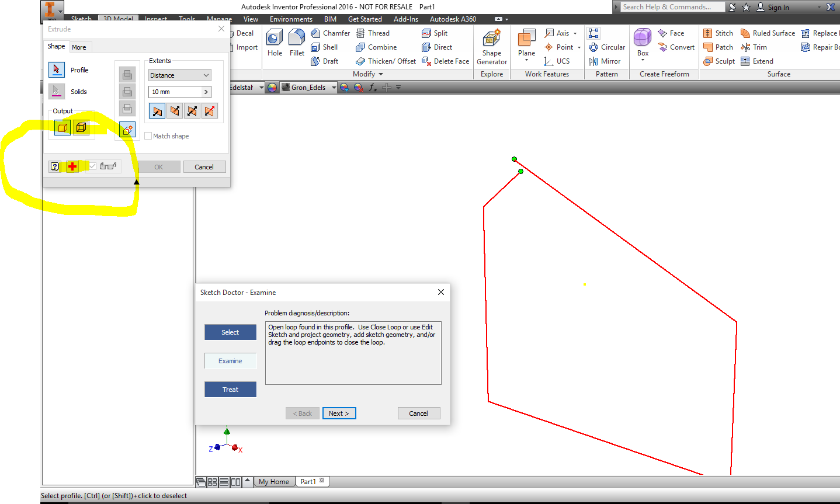Click the Combine modify tool
This screenshot has height=504, width=840.
(x=377, y=47)
